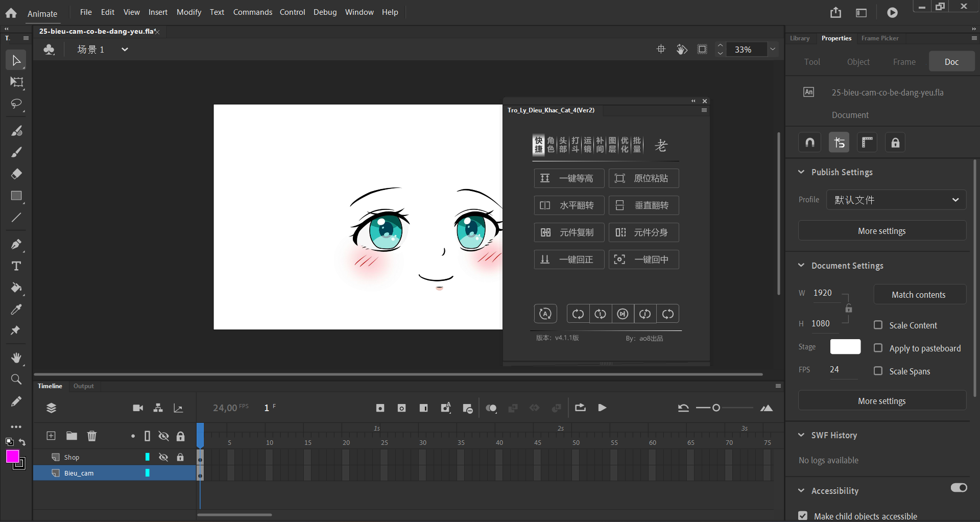
Task: Click the new layer icon in Timeline
Action: point(51,436)
